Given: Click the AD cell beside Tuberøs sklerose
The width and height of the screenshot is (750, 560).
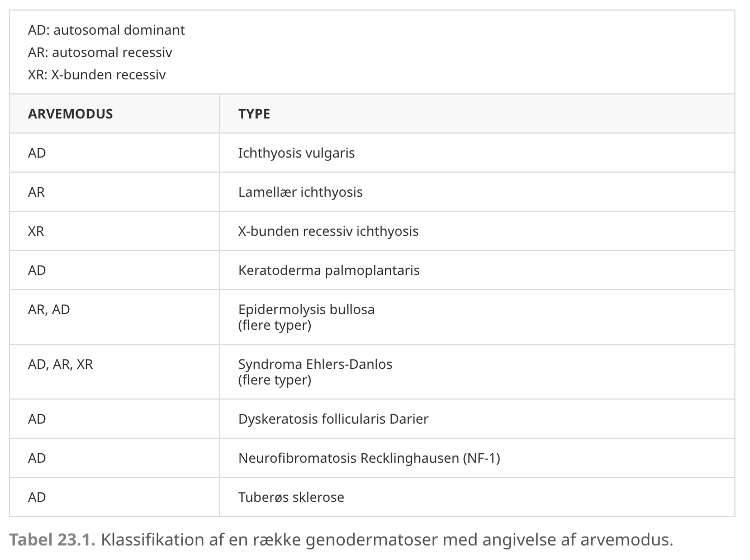Looking at the screenshot, I should click(115, 497).
